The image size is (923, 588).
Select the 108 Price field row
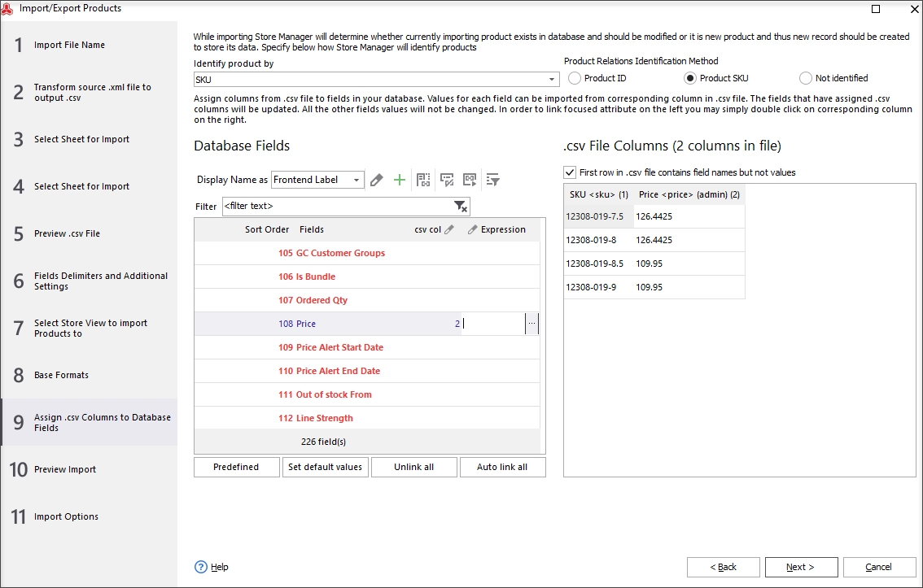(x=367, y=324)
